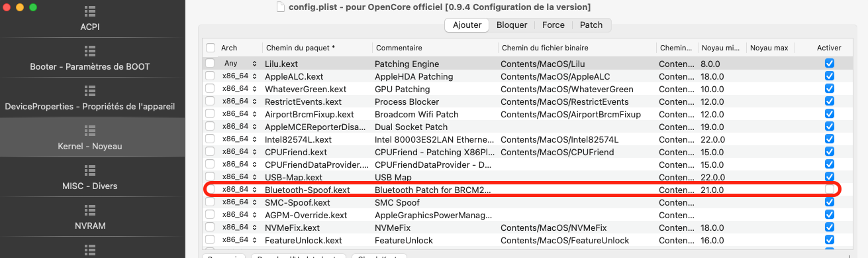The image size is (868, 258).
Task: Select the Booter sidebar icon
Action: (90, 51)
